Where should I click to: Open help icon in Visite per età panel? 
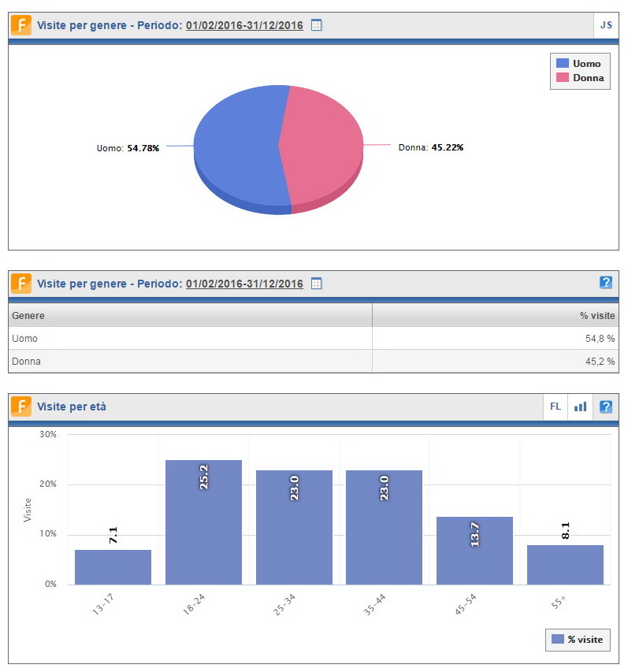[x=606, y=407]
